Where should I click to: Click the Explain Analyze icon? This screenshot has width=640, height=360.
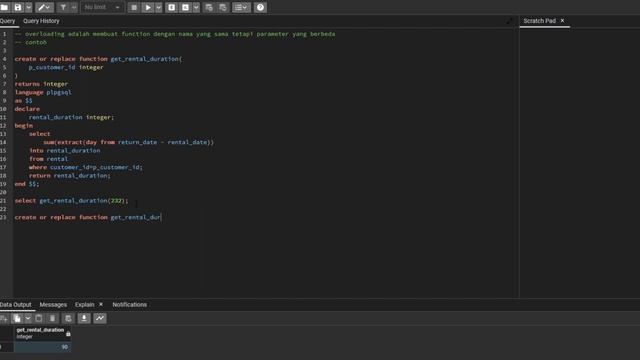pos(185,7)
